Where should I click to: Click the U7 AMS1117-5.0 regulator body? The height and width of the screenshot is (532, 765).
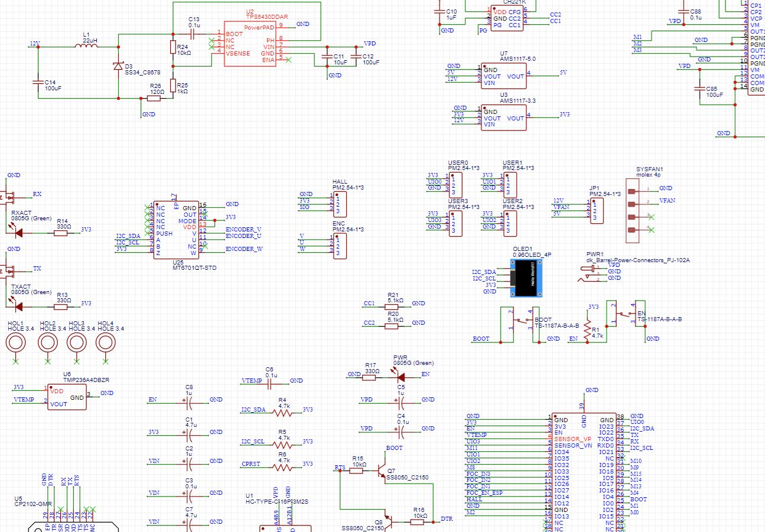pyautogui.click(x=503, y=76)
